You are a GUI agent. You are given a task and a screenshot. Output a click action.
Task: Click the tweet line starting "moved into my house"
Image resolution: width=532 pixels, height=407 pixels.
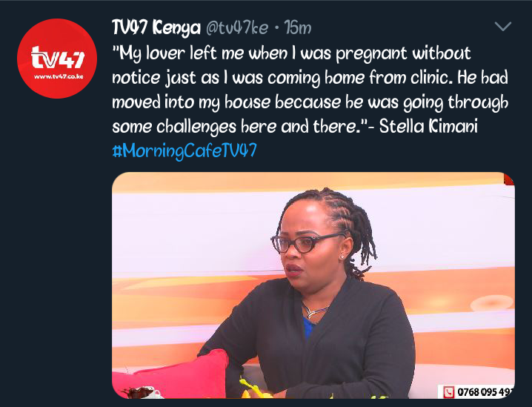coord(310,102)
